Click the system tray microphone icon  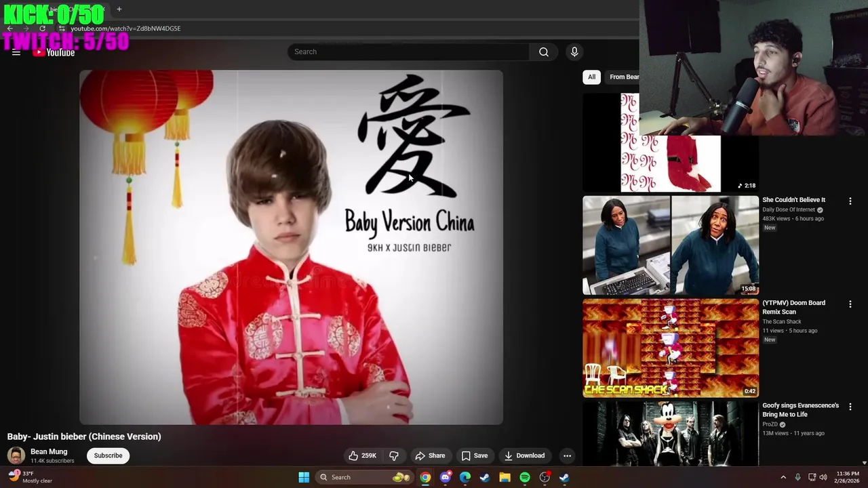(x=797, y=477)
